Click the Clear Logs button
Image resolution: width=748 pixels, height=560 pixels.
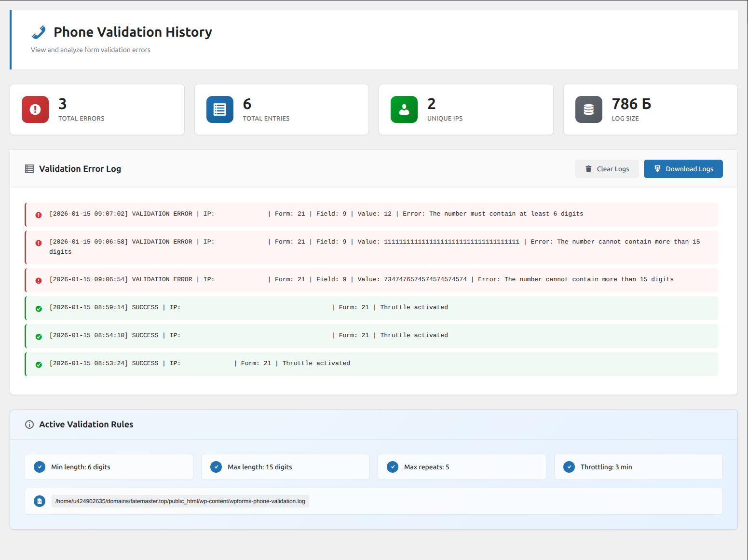[x=607, y=169]
